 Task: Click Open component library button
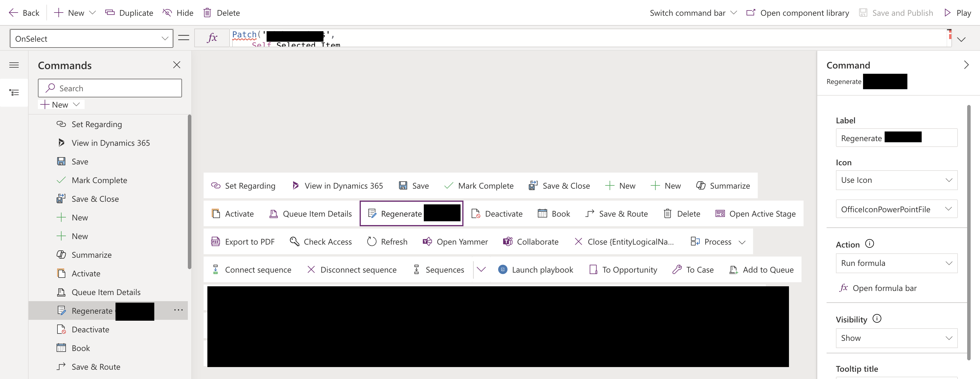tap(798, 13)
